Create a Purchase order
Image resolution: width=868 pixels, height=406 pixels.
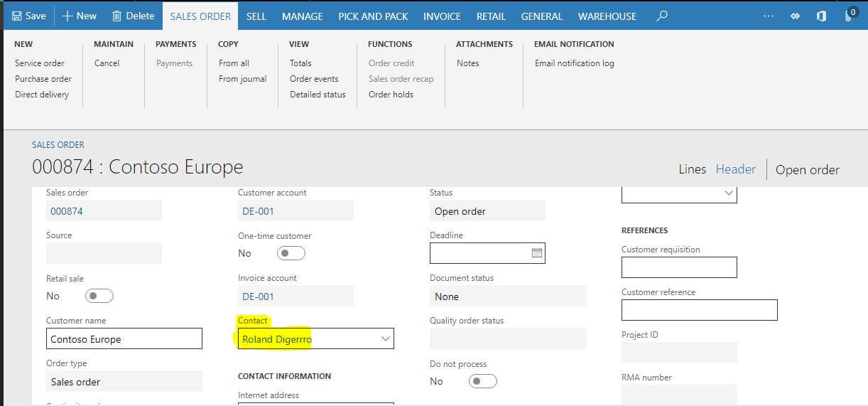(43, 79)
